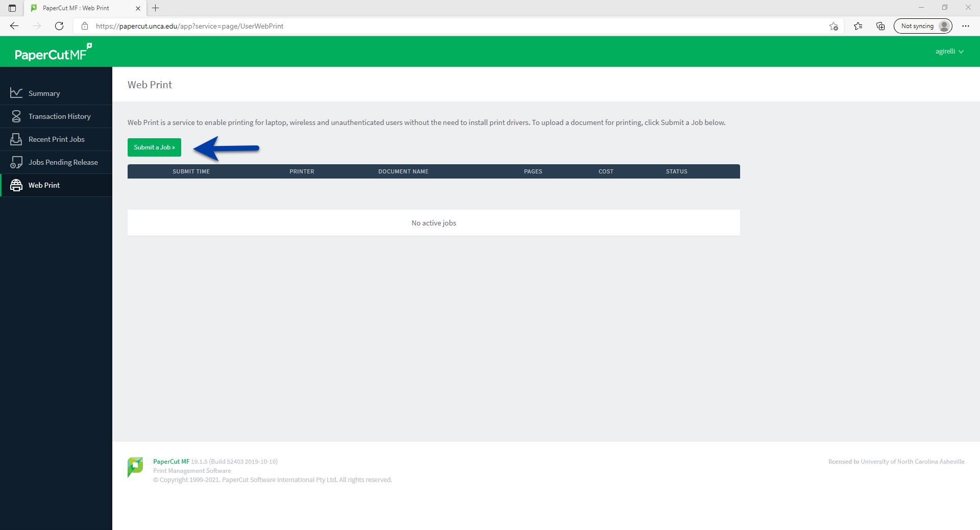This screenshot has width=980, height=530.
Task: Refresh the page with the reload icon
Action: tap(59, 26)
